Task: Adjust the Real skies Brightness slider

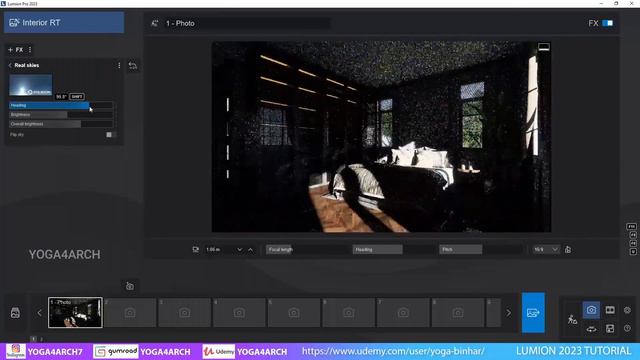Action: click(61, 115)
